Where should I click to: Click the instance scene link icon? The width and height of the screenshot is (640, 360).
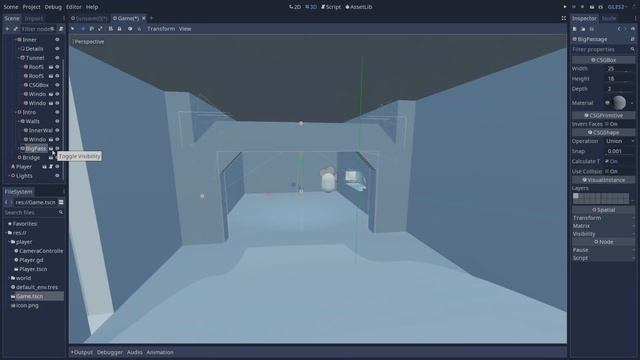coord(16,29)
